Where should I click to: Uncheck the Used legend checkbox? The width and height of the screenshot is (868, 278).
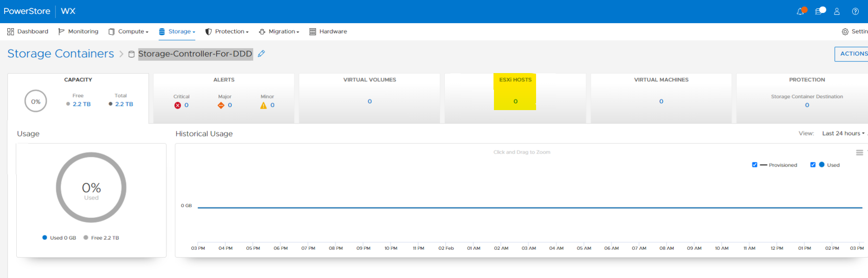pos(813,165)
